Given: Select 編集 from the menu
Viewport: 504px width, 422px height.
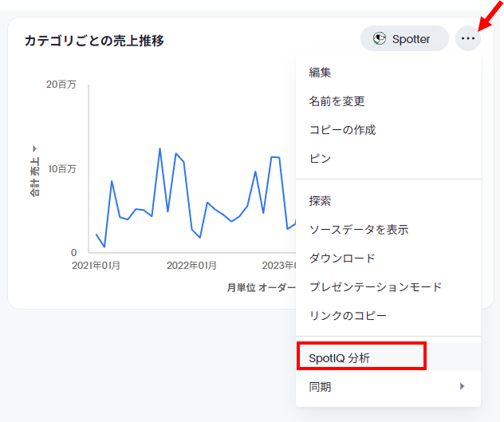Looking at the screenshot, I should (321, 73).
